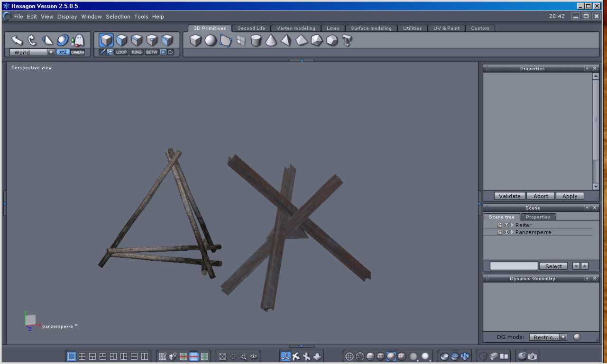Toggle CAMERA axis mode
The width and height of the screenshot is (607, 364).
click(x=78, y=52)
